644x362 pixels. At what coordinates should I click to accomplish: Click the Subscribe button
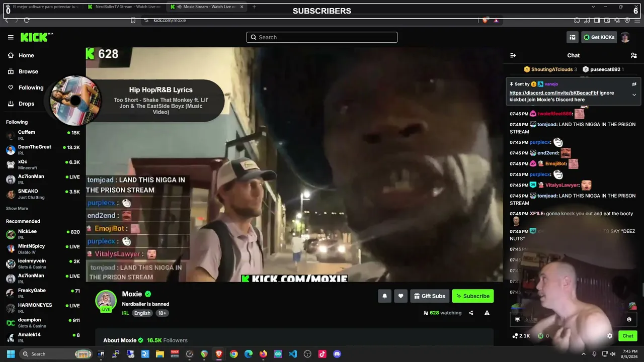pos(473,296)
